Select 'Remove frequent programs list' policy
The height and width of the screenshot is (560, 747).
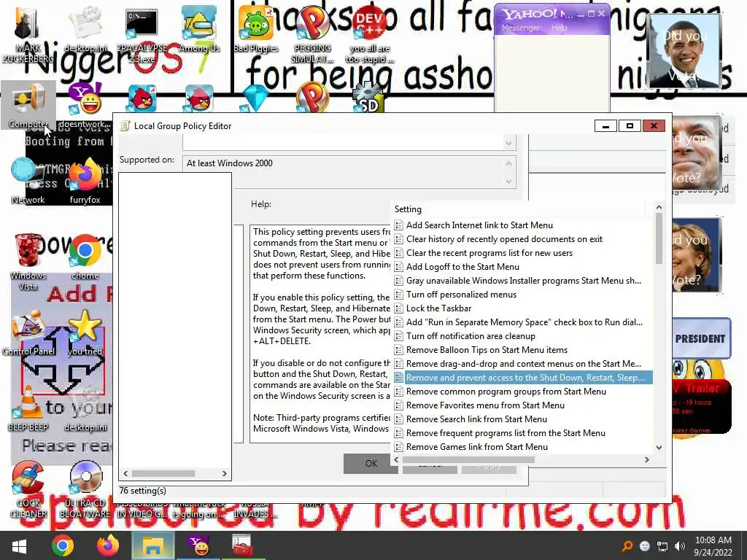pyautogui.click(x=506, y=433)
